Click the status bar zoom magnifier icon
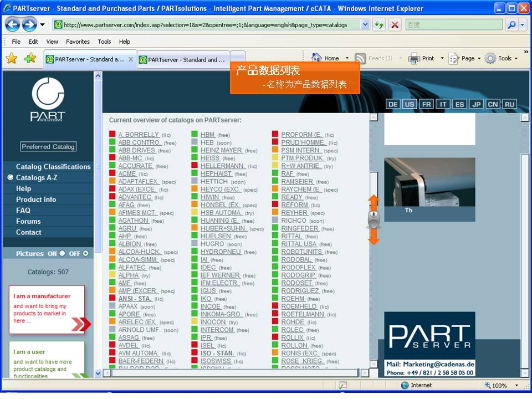Image resolution: width=532 pixels, height=399 pixels. point(488,385)
